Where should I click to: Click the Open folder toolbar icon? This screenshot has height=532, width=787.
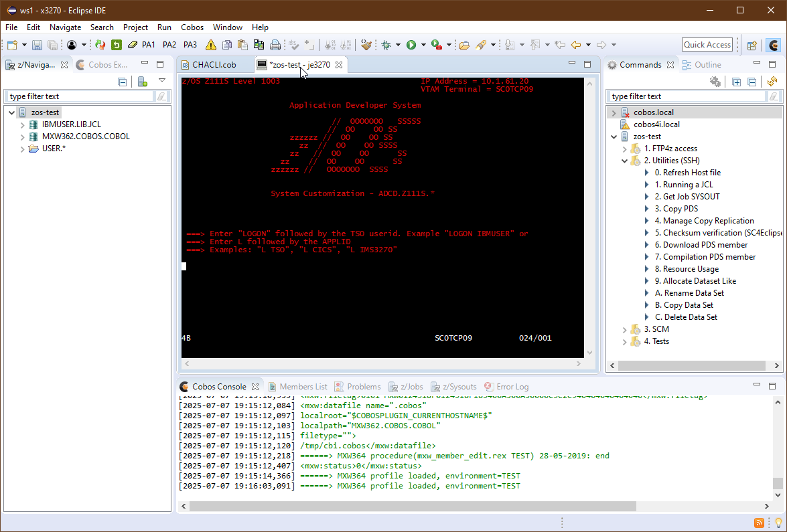point(464,45)
